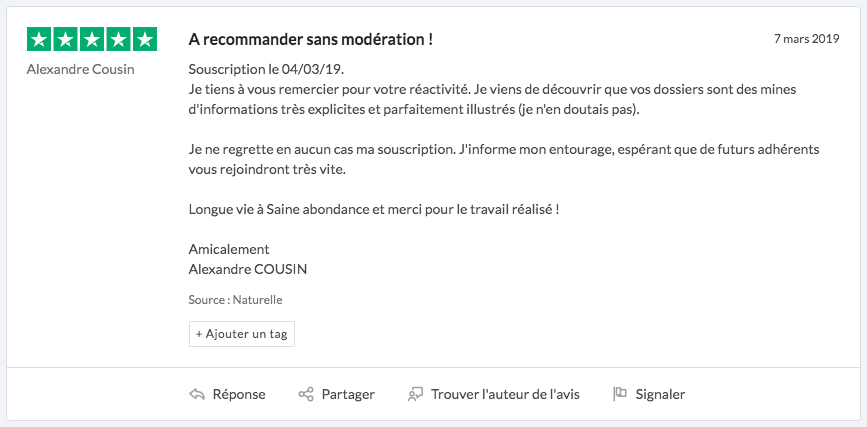The width and height of the screenshot is (867, 427).
Task: Click the reply arrow icon
Action: pos(197,394)
